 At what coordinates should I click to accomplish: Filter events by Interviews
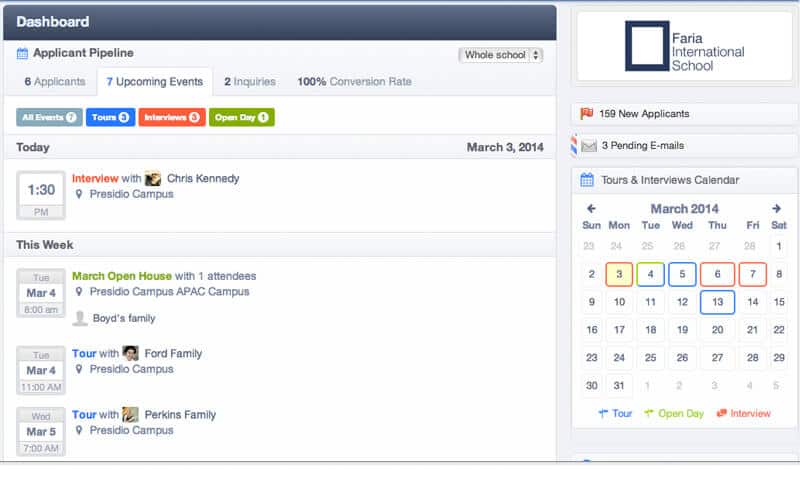(x=172, y=117)
